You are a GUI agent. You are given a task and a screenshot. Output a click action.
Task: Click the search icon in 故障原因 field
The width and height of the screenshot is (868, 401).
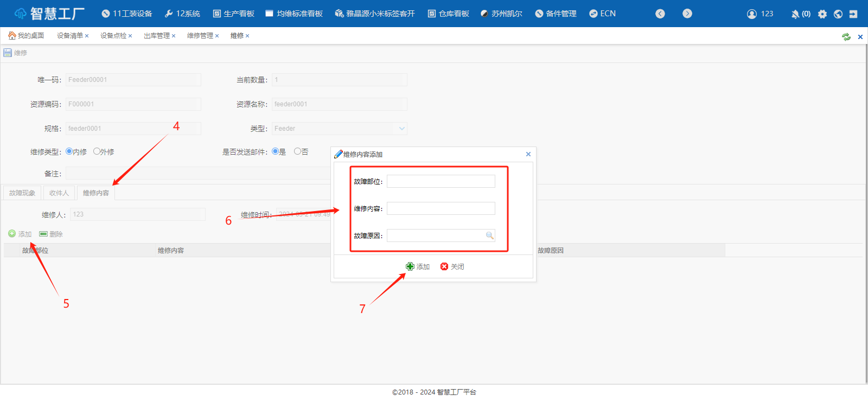coord(489,235)
